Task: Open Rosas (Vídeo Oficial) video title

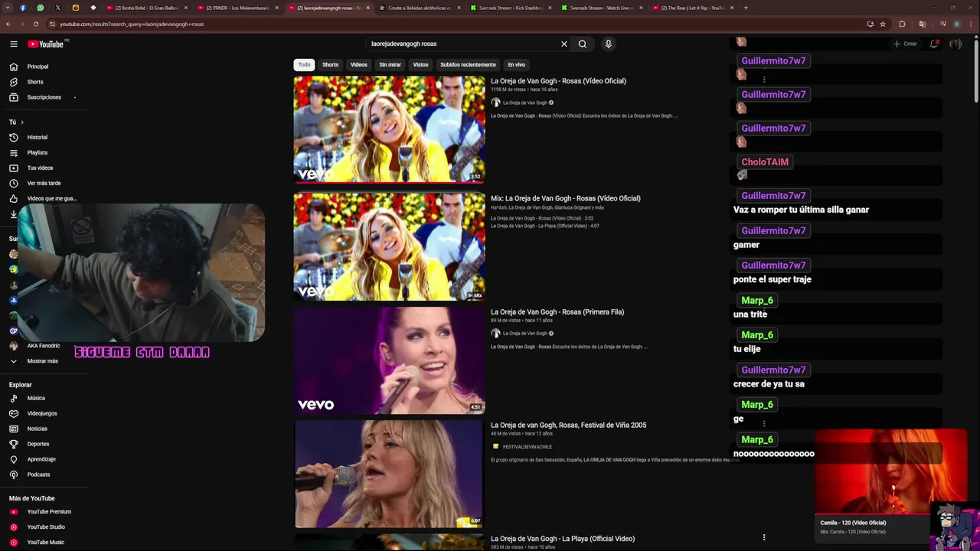Action: pos(558,80)
